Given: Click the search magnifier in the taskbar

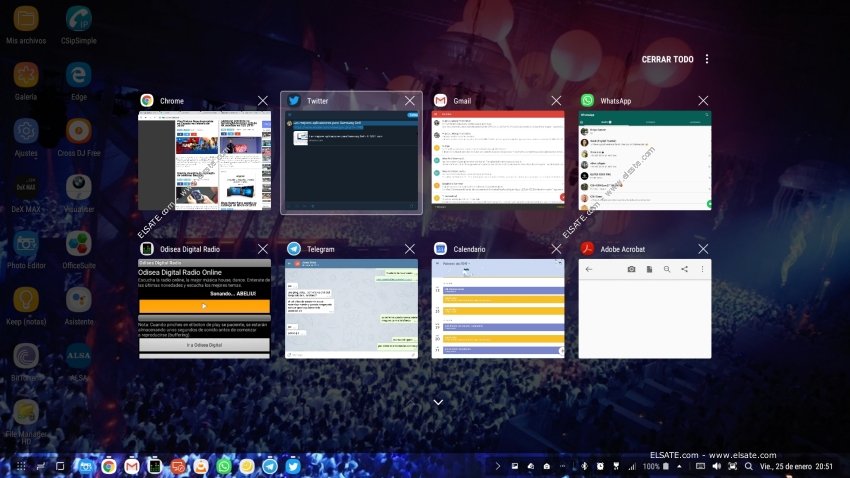Looking at the screenshot, I should [x=749, y=466].
